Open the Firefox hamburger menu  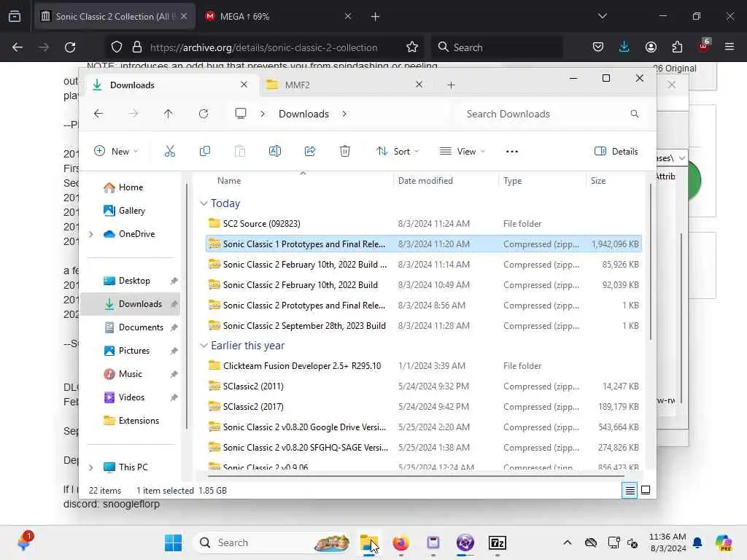(729, 47)
